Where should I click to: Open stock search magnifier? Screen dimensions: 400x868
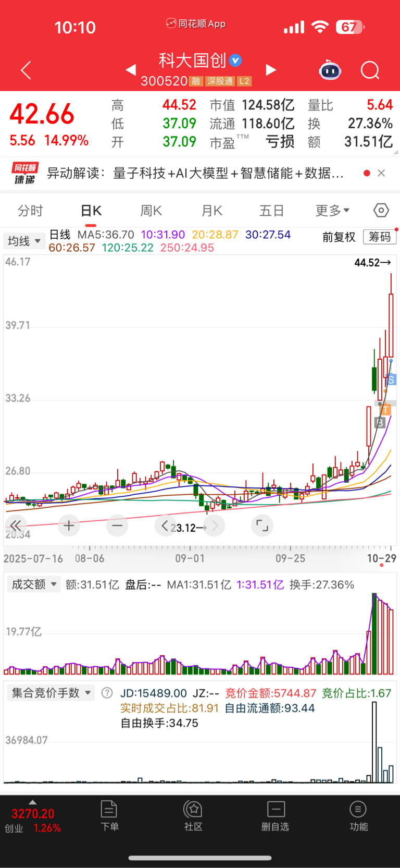370,70
